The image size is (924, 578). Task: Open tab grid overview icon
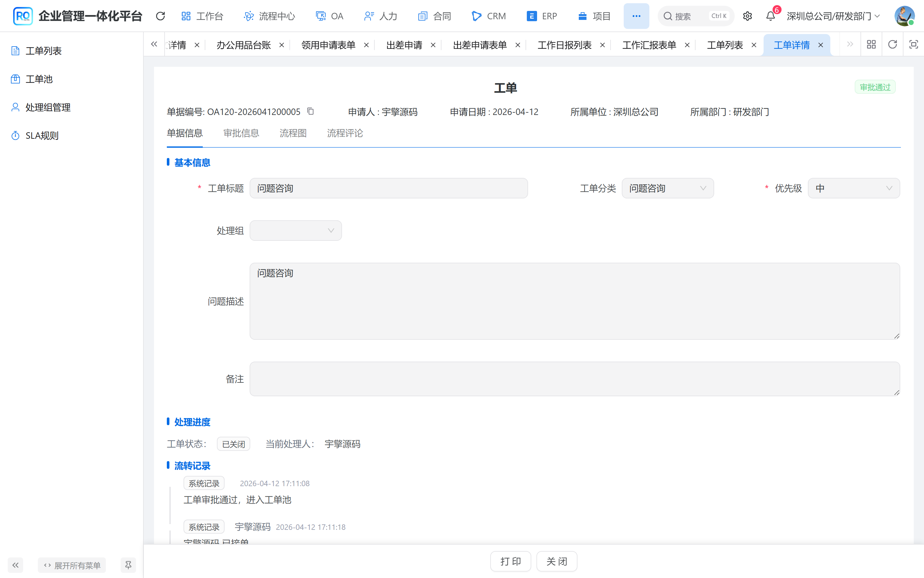(871, 45)
